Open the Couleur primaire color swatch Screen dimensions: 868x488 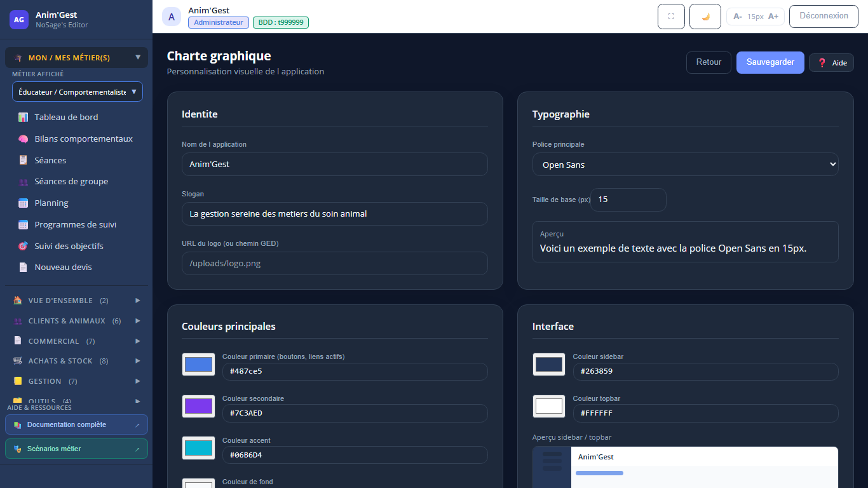(198, 365)
